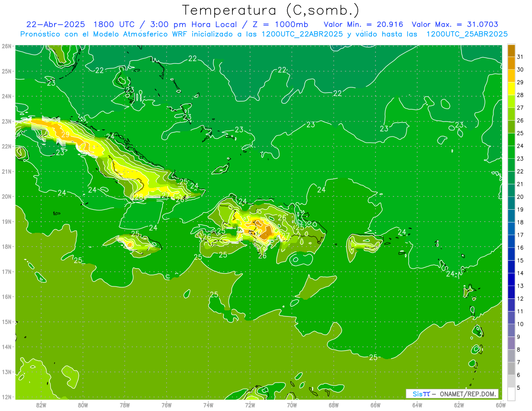Click the "26N" latitude axis label

coord(7,46)
